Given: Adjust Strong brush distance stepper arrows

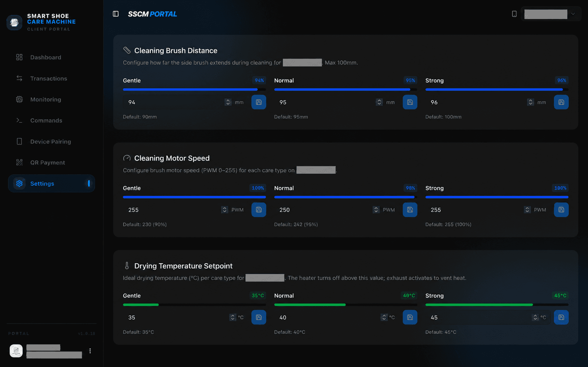Looking at the screenshot, I should (531, 102).
